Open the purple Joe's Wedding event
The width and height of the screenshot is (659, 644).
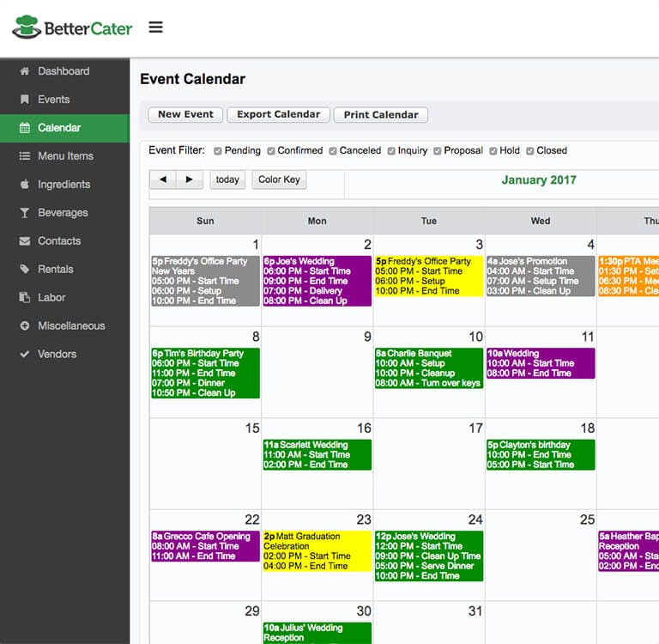[x=317, y=281]
